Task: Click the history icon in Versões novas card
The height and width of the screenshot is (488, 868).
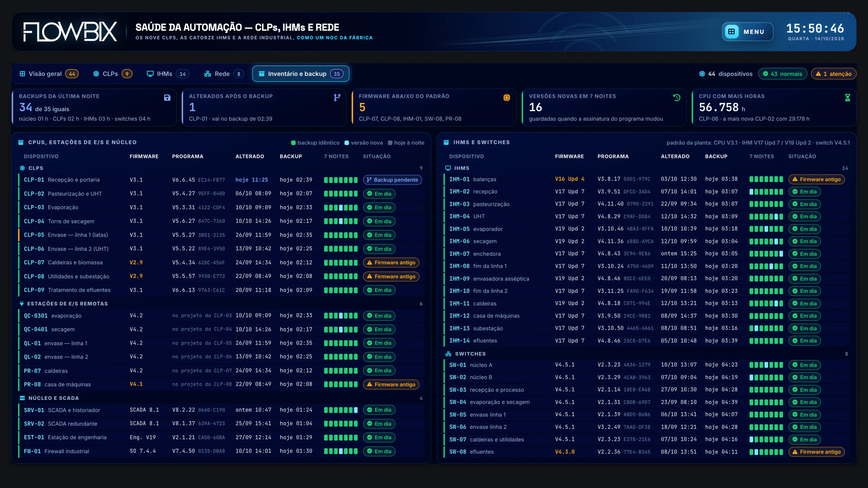Action: click(677, 98)
